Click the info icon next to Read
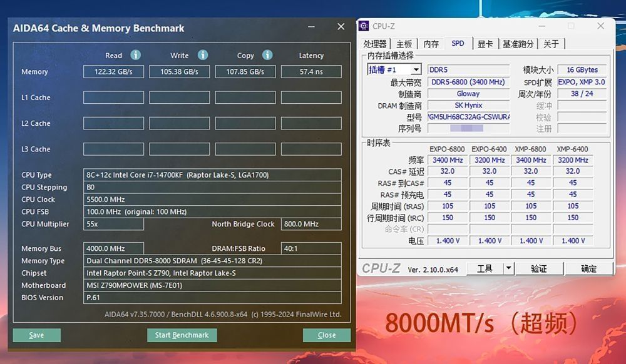Screen dimensions: 626x364 pyautogui.click(x=135, y=55)
